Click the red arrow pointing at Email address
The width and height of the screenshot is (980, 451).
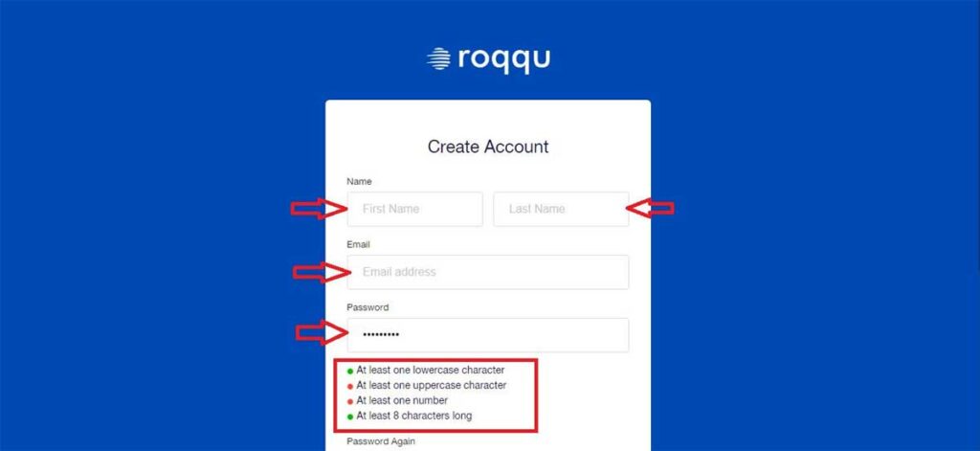pyautogui.click(x=322, y=272)
